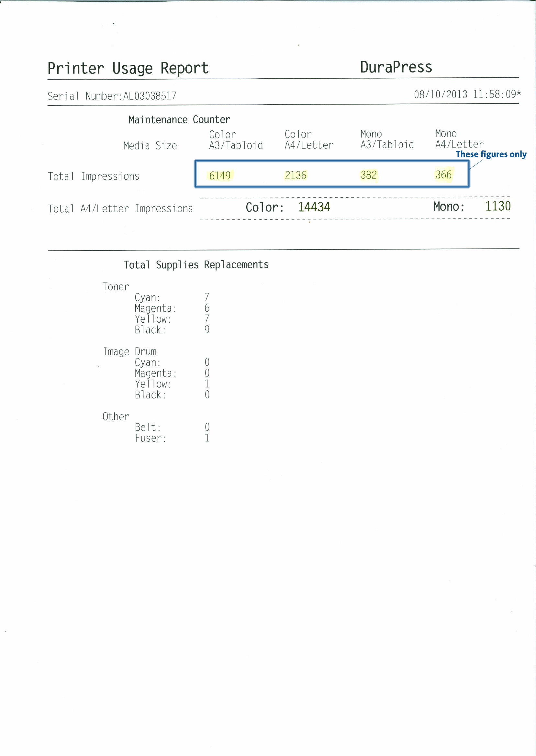Click the Total Supplies Replacements heading
The width and height of the screenshot is (536, 756).
click(196, 265)
